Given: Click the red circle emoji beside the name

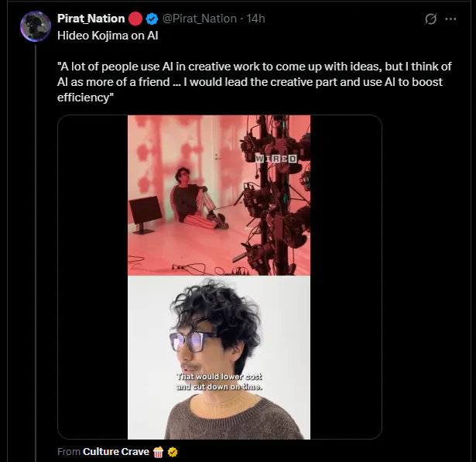Looking at the screenshot, I should click(x=135, y=19).
